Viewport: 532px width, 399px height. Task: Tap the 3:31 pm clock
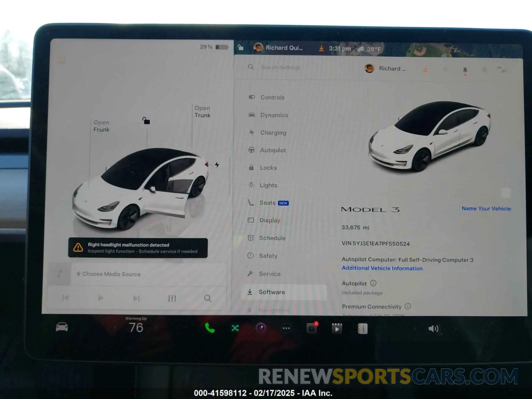click(x=340, y=49)
